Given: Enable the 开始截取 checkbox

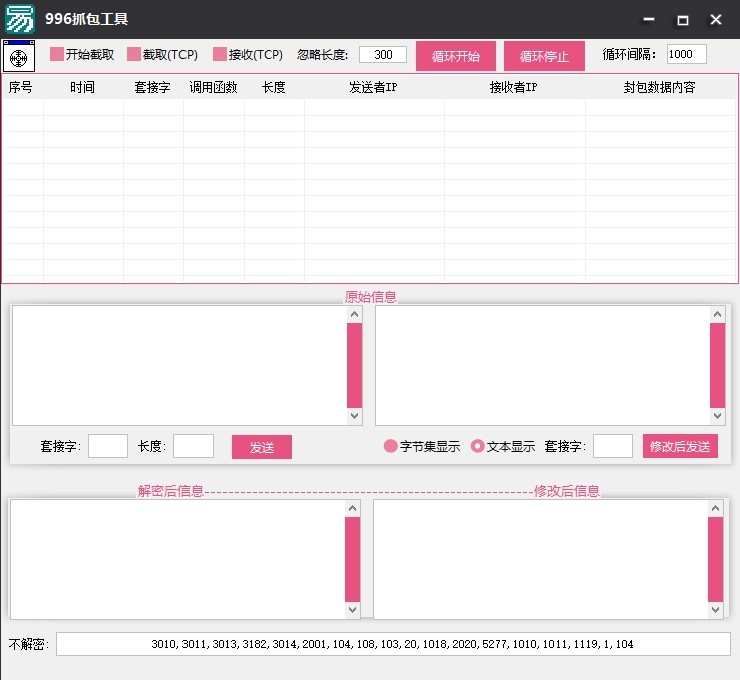Looking at the screenshot, I should (57, 55).
